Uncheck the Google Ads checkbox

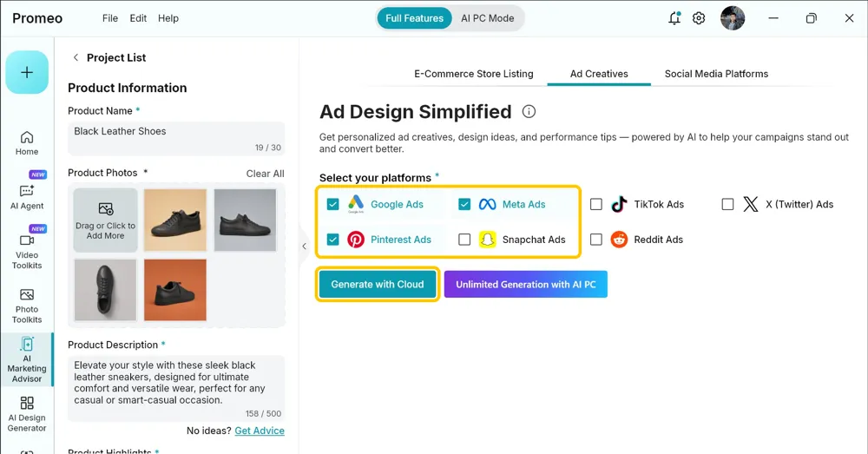coord(332,204)
